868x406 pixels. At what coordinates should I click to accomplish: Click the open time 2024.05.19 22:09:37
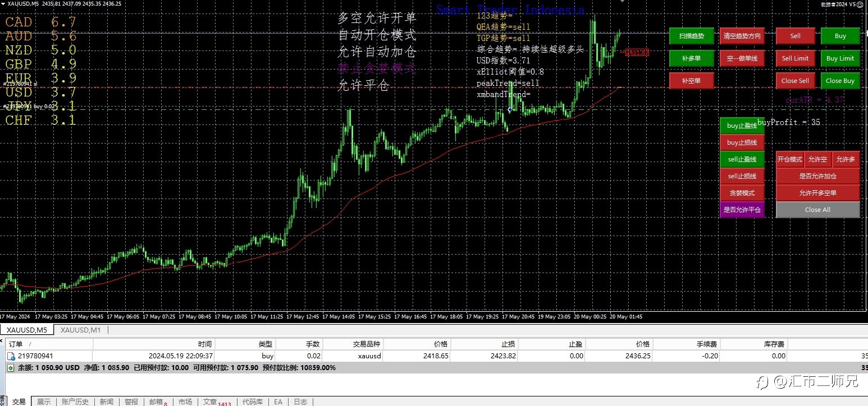pyautogui.click(x=181, y=356)
